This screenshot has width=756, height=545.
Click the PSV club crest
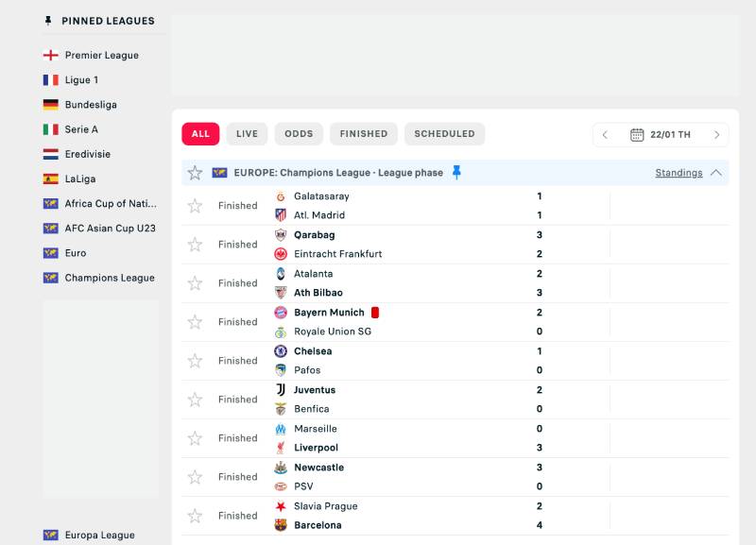coord(281,486)
